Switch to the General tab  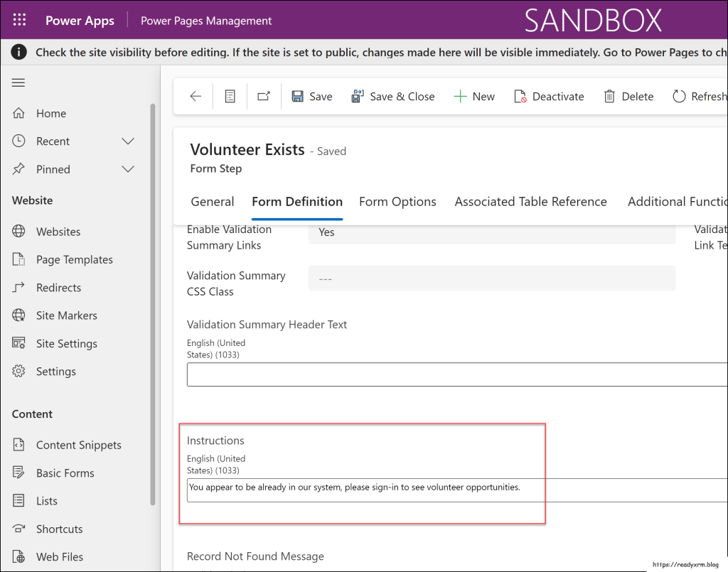212,202
